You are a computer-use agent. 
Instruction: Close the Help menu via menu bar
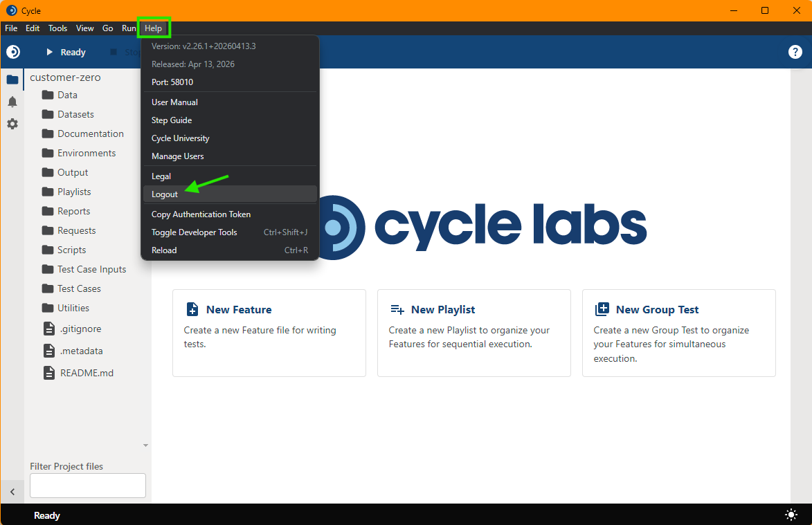153,28
